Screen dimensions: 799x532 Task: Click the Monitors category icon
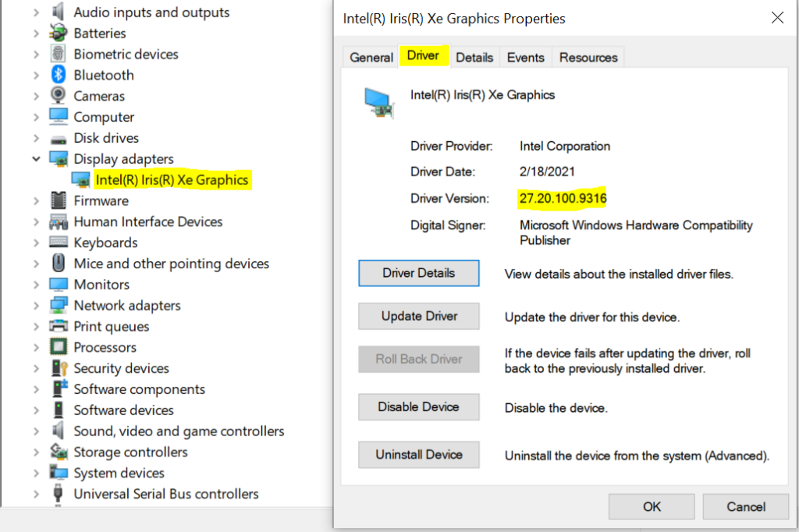[x=59, y=284]
